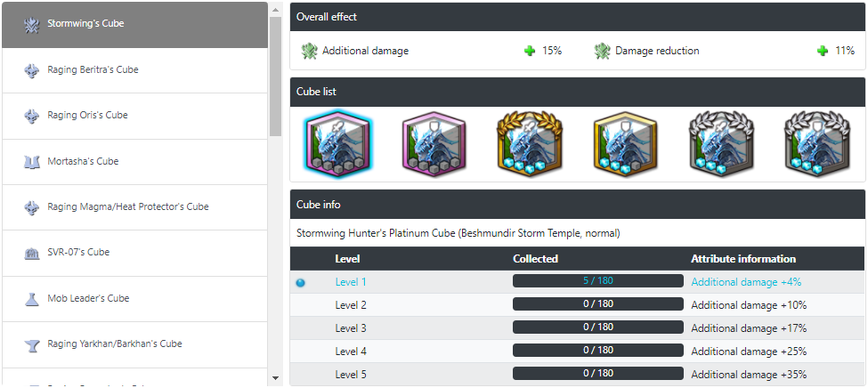
Task: Select SVR-07's Cube from the list
Action: pyautogui.click(x=134, y=253)
